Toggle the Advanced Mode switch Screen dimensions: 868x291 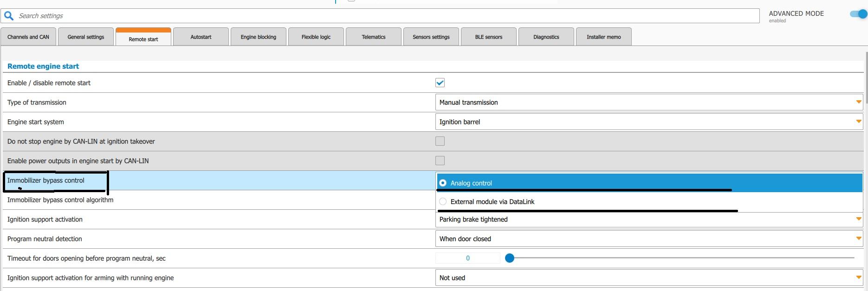point(858,14)
